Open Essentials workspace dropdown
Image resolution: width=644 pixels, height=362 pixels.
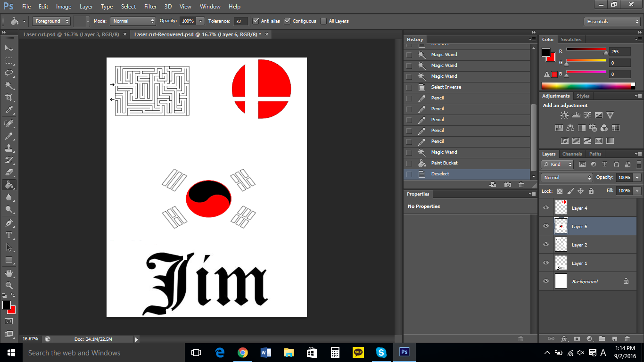pos(611,21)
